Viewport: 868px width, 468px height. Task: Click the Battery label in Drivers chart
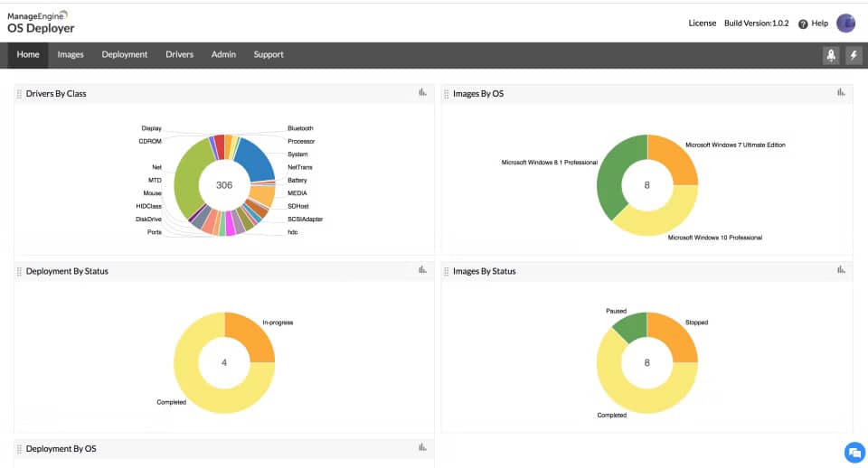pyautogui.click(x=297, y=181)
